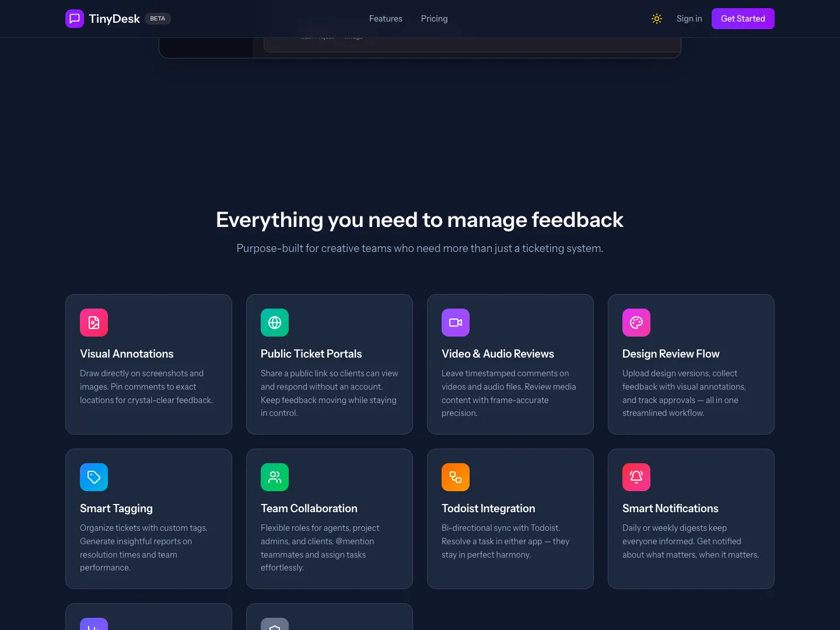Click the Design Review Flow palette icon
Image resolution: width=840 pixels, height=630 pixels.
pyautogui.click(x=636, y=323)
